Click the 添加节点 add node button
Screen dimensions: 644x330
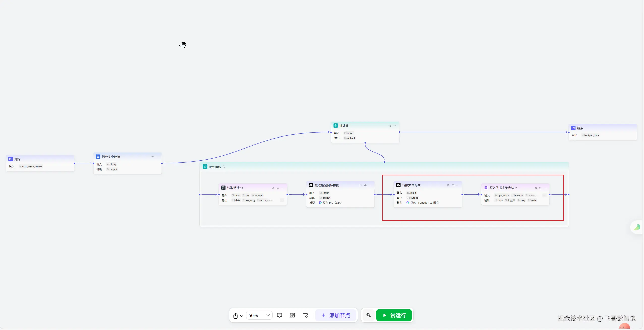point(336,315)
